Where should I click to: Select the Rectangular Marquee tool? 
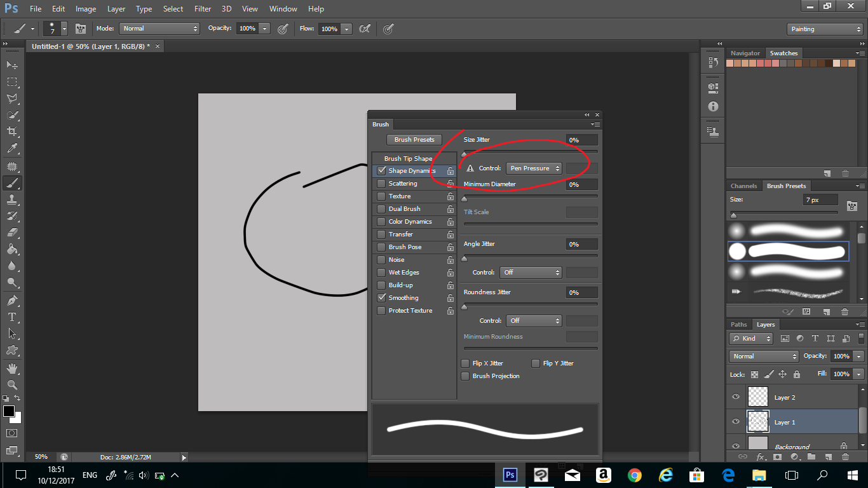pyautogui.click(x=12, y=82)
